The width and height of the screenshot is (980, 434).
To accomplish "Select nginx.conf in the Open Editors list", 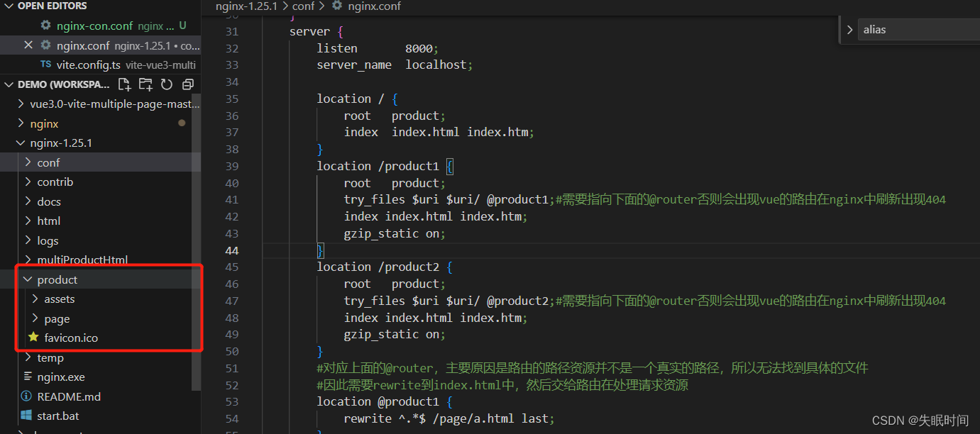I will 100,45.
